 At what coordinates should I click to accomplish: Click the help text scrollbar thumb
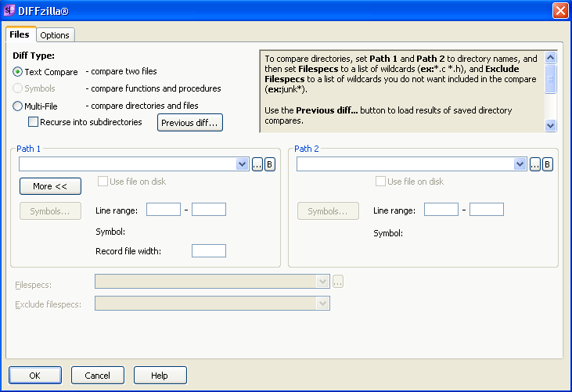click(550, 78)
